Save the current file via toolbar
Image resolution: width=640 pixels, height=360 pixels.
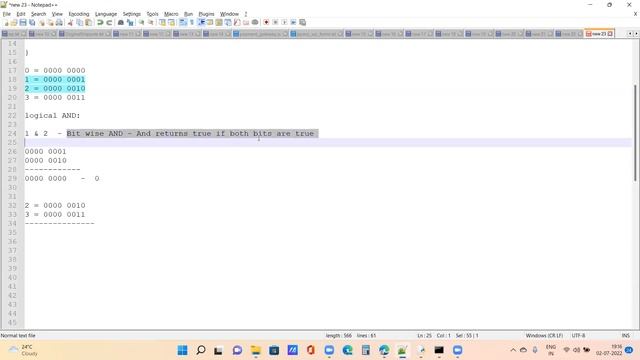click(23, 22)
